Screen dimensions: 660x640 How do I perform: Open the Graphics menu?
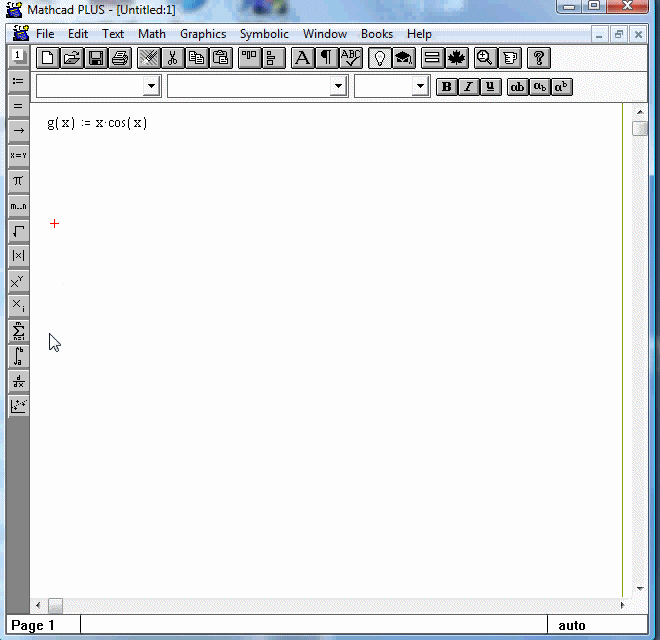203,34
